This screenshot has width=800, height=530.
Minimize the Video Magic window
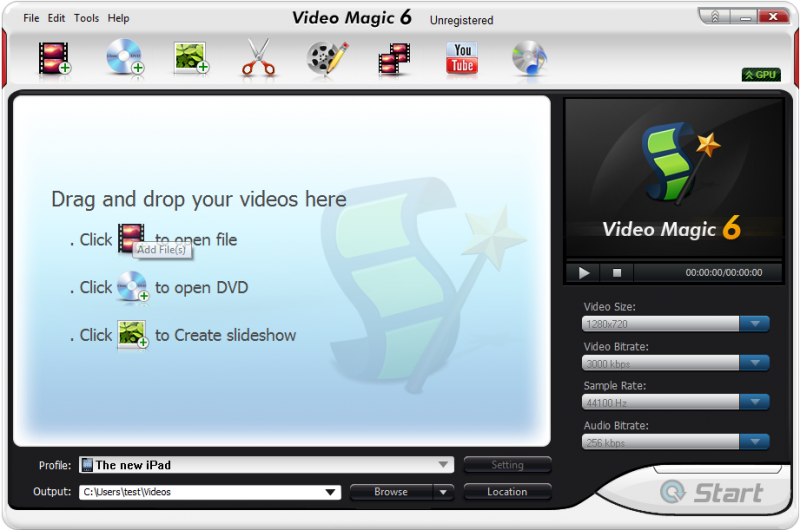(x=745, y=17)
